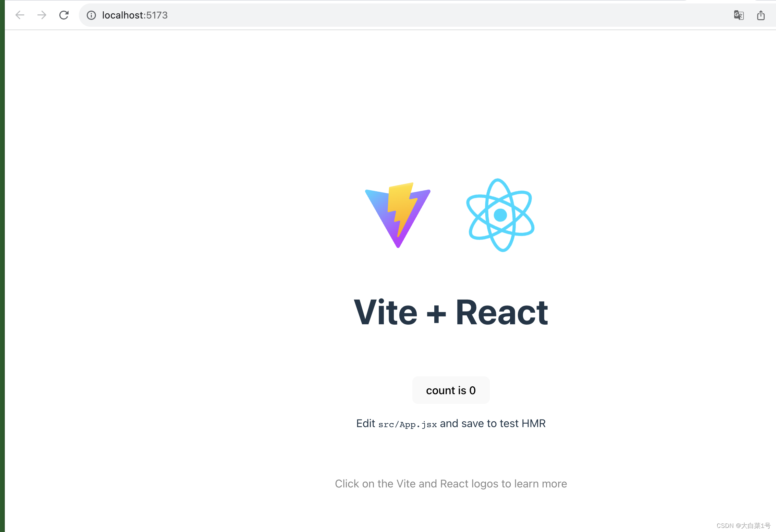
Task: Click the browser forward arrow
Action: (42, 15)
